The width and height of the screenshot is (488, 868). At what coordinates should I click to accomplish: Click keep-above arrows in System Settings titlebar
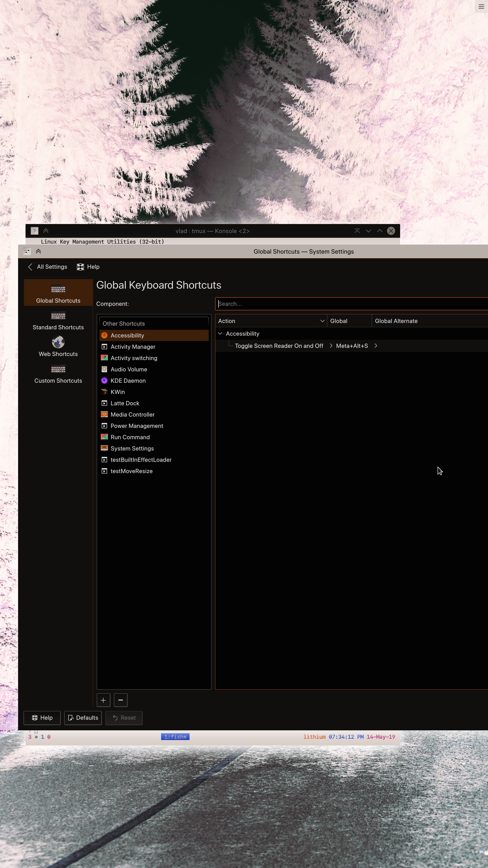[x=38, y=251]
